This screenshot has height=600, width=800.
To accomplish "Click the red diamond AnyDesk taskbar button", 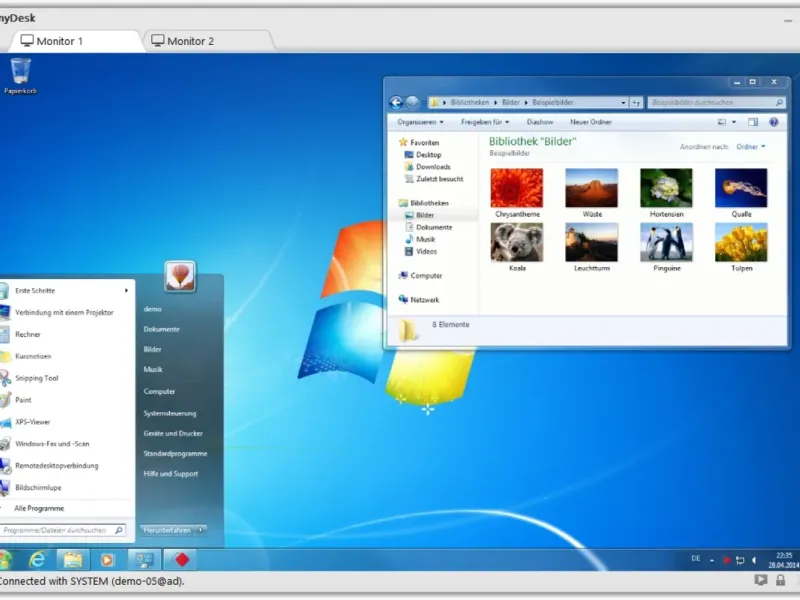I will click(182, 560).
